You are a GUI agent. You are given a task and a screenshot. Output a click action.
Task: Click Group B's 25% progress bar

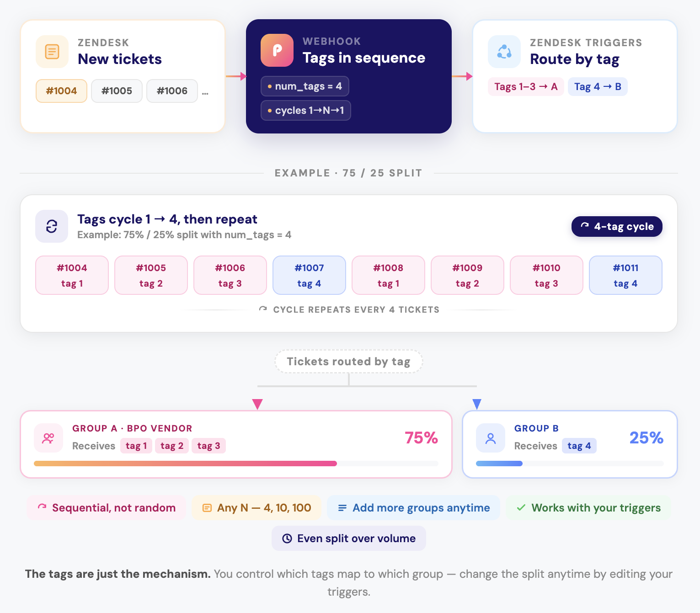tap(570, 464)
